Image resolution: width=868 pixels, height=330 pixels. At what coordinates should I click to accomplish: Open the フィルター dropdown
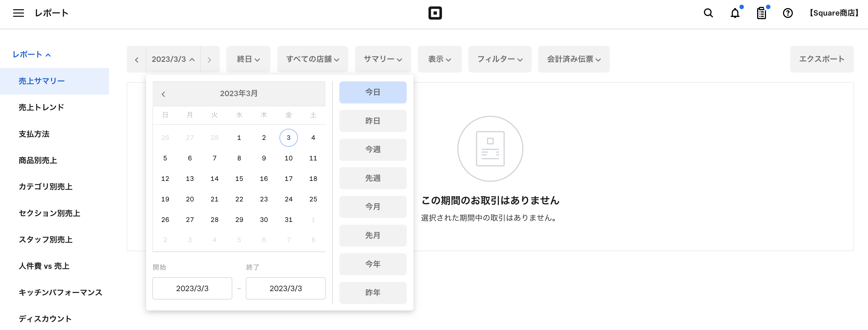click(500, 59)
